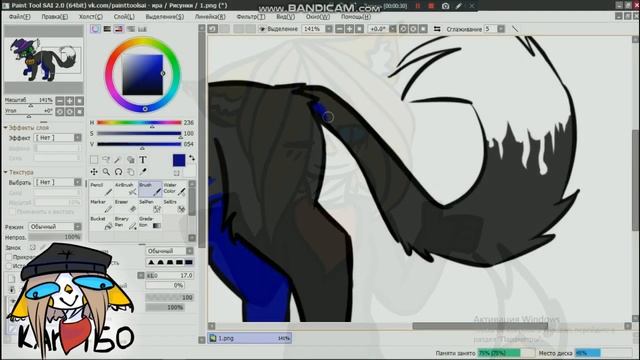Select the Marker tool

pos(101,206)
